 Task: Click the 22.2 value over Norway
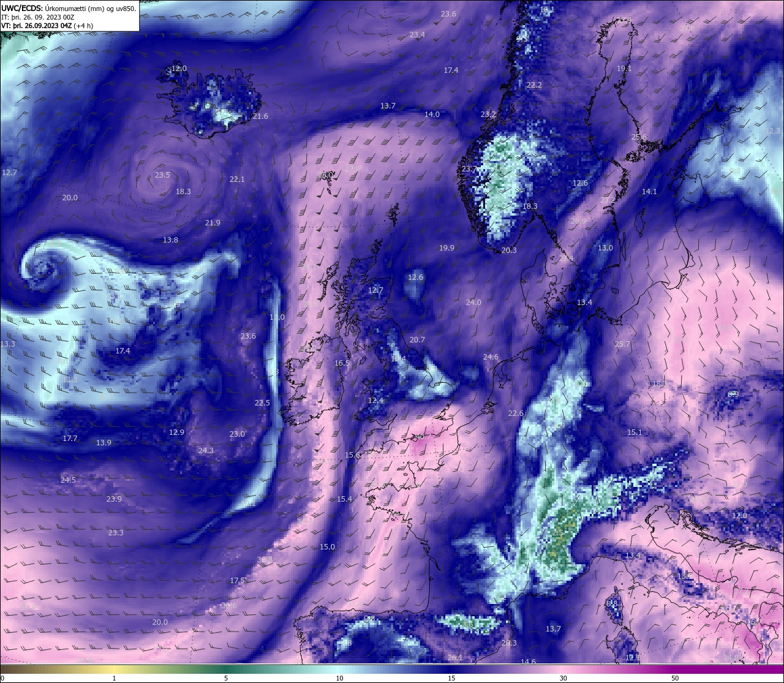[534, 85]
